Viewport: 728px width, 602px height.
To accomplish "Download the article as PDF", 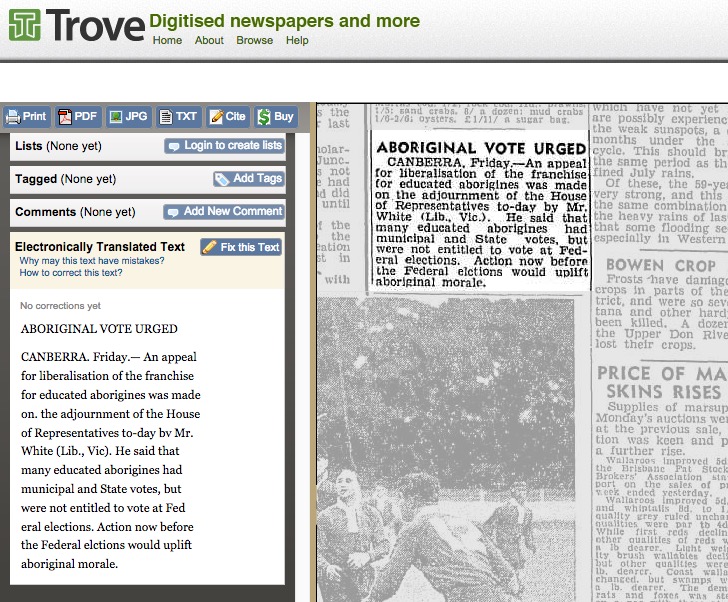I will tap(78, 117).
